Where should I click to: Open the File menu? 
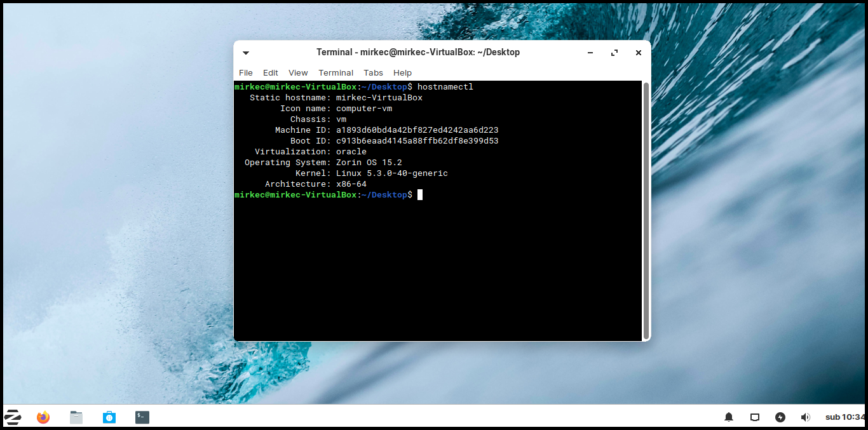click(x=246, y=72)
